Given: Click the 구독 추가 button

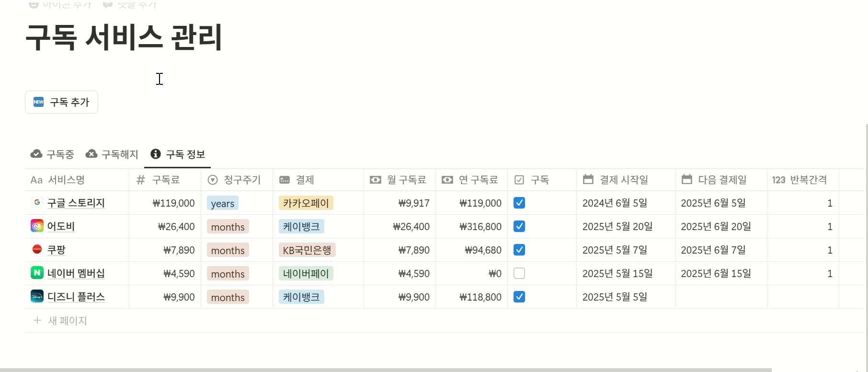Looking at the screenshot, I should tap(61, 102).
